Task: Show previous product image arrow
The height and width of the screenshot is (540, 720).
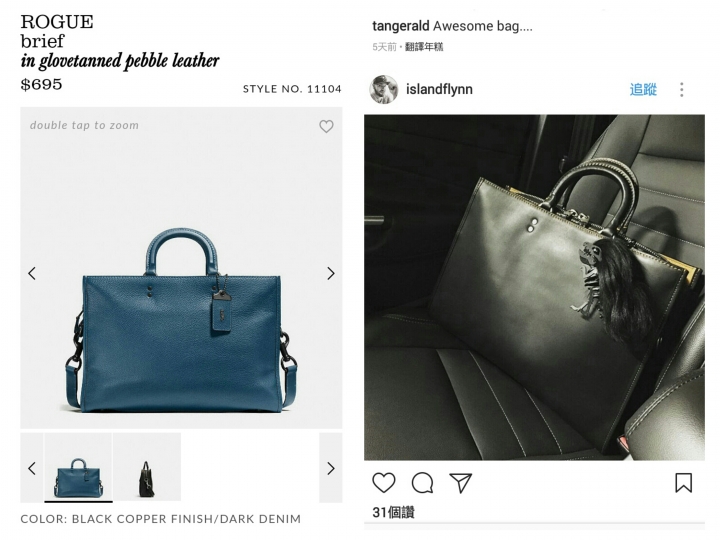Action: [32, 274]
